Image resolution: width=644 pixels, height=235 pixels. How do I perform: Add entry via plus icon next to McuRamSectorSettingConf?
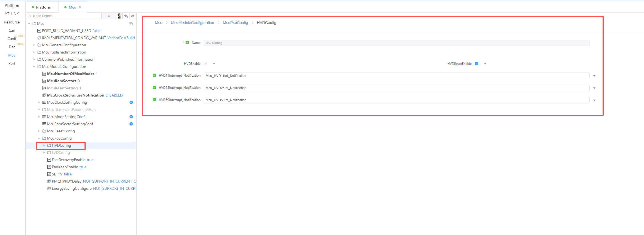[x=131, y=124]
